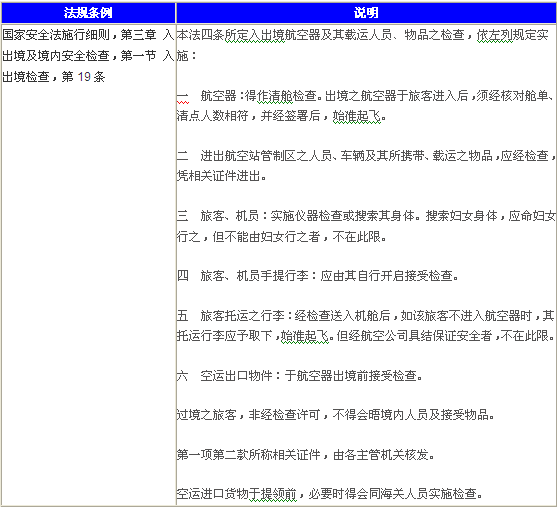Click the line beginning 第一项第二款
The width and height of the screenshot is (559, 507).
click(306, 455)
